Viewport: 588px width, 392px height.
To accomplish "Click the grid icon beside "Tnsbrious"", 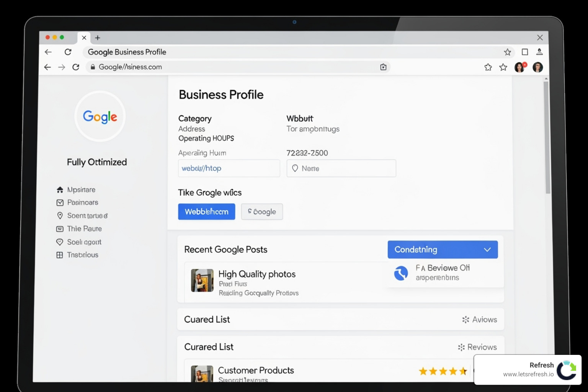I will pyautogui.click(x=60, y=255).
